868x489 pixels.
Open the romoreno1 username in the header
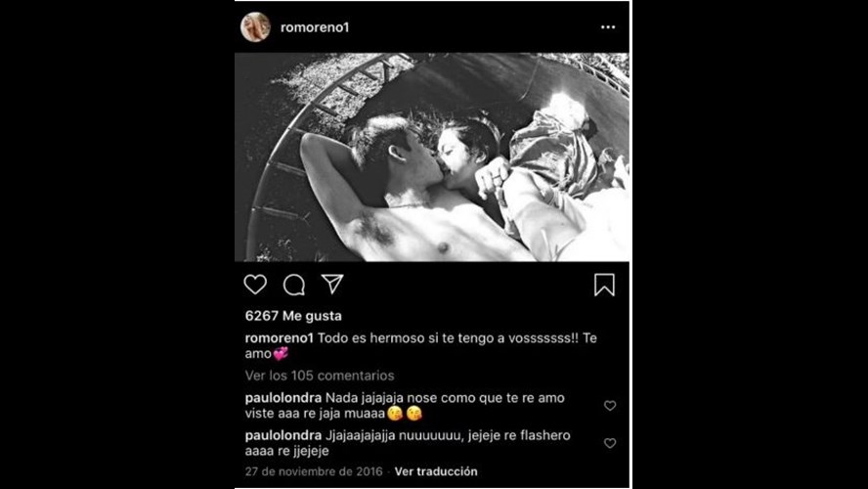tap(315, 27)
